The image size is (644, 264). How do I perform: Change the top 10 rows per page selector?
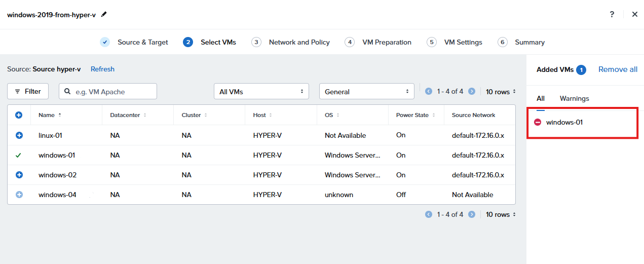(x=501, y=92)
